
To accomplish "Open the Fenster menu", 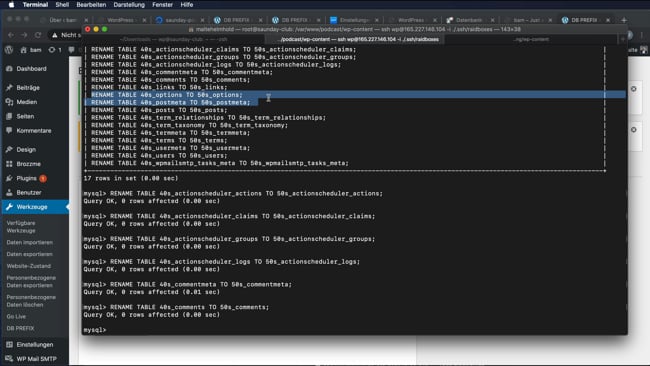I will [x=162, y=5].
